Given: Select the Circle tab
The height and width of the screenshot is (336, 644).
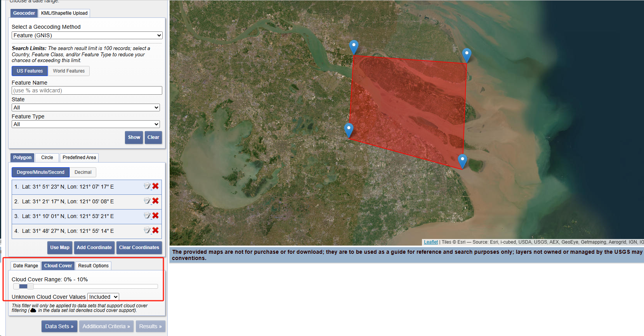Looking at the screenshot, I should click(47, 158).
